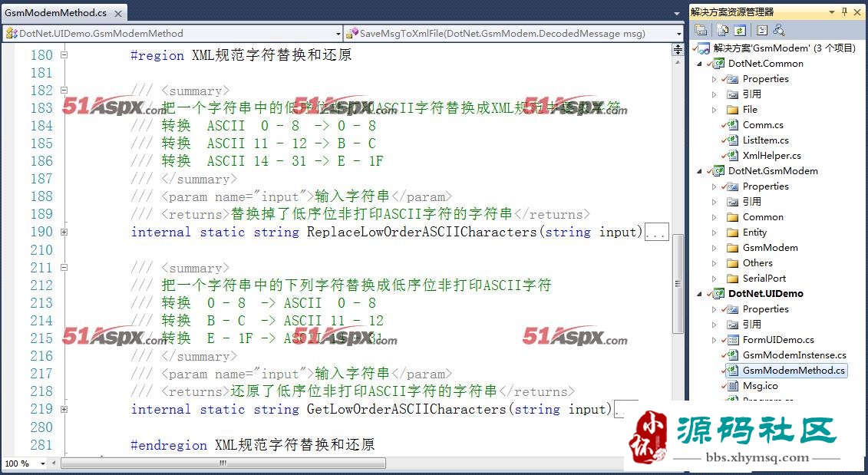This screenshot has width=868, height=475.
Task: Switch to the GsmModemMethod.cs tab
Action: [x=55, y=12]
